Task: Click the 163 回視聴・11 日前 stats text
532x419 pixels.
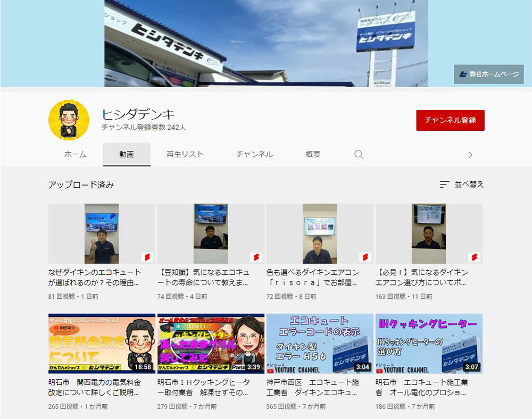Action: [x=404, y=297]
